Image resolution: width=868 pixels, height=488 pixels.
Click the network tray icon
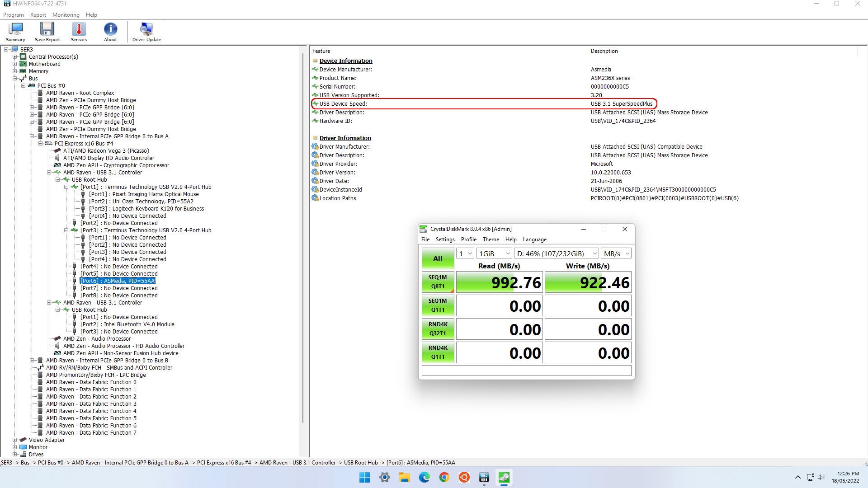(810, 477)
